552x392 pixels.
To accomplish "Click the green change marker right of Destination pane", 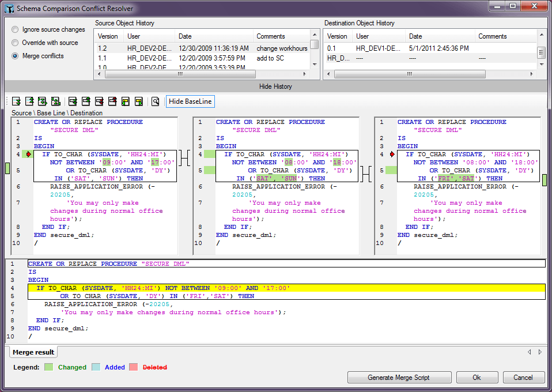I will (x=545, y=180).
